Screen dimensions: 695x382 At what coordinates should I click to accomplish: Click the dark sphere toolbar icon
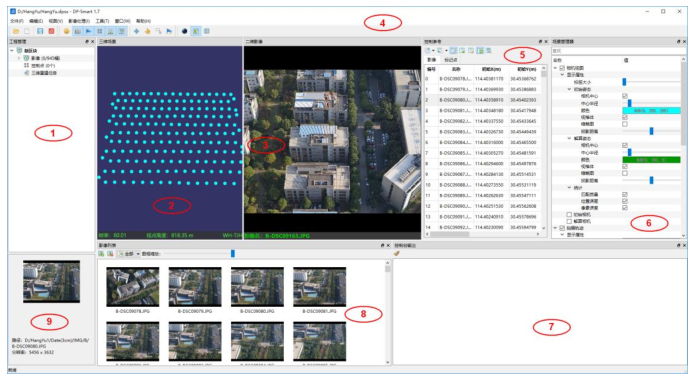pyautogui.click(x=184, y=31)
